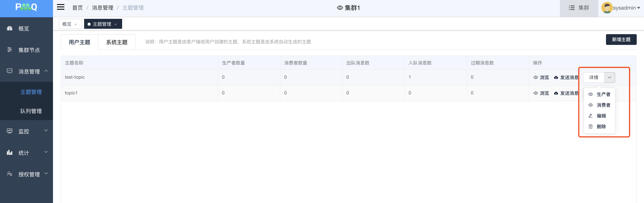The width and height of the screenshot is (644, 203).
Task: Click 发送消息 for test-topic row
Action: tap(566, 77)
